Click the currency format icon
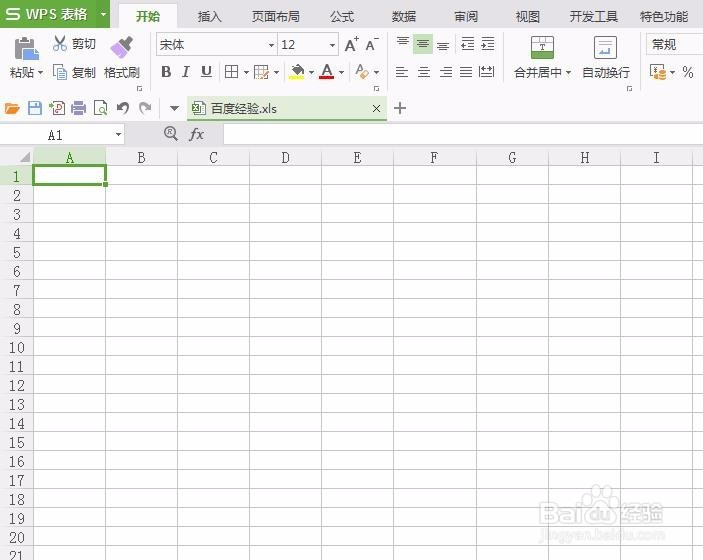The height and width of the screenshot is (560, 703). (658, 72)
